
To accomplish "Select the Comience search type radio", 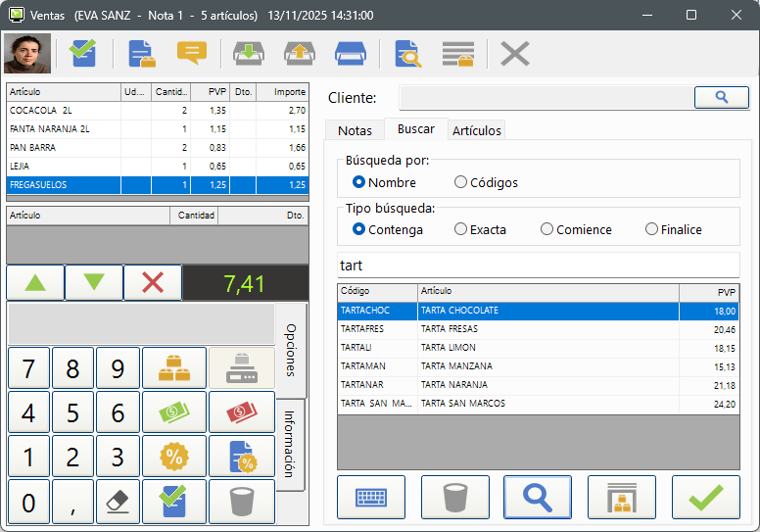I will 546,229.
